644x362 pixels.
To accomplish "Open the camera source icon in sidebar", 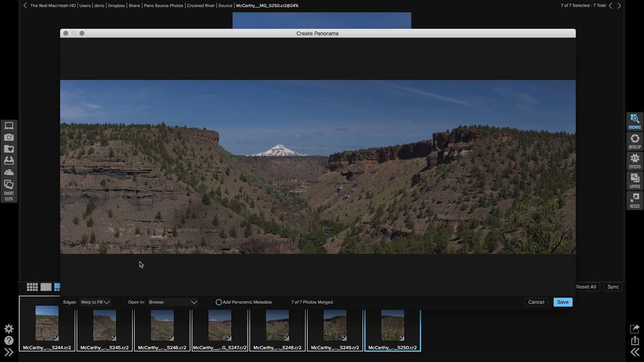I will coord(9,137).
